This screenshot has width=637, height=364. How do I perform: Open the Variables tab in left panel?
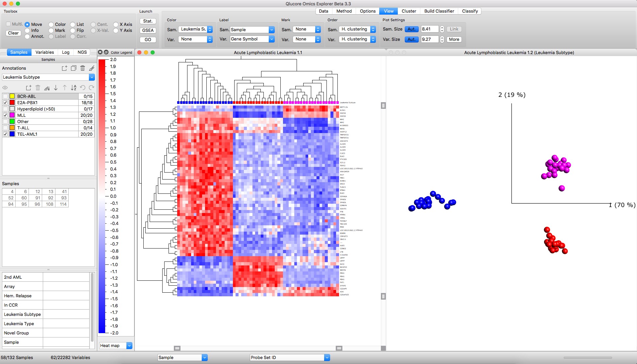44,52
